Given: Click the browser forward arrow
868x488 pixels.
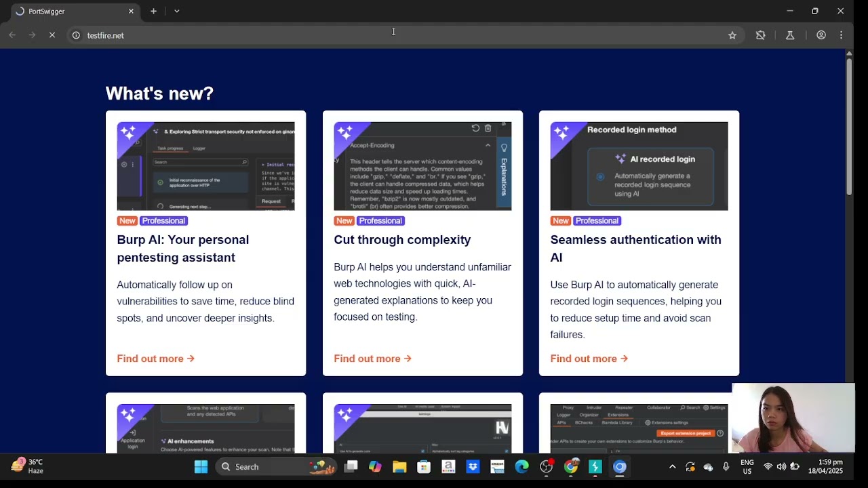Looking at the screenshot, I should tap(32, 35).
